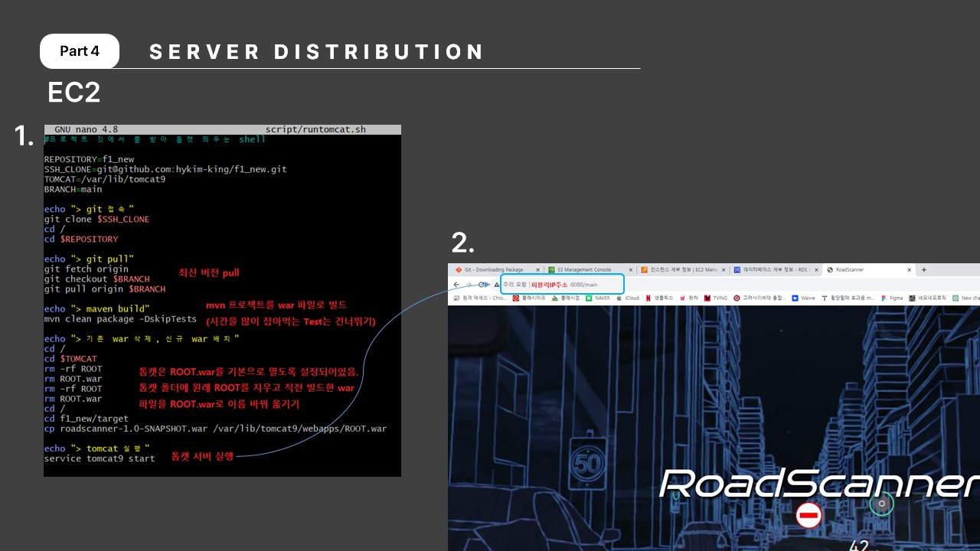
Task: Click the cp roadscanner-1.0-SNAPSHOT.war line
Action: pyautogui.click(x=216, y=428)
